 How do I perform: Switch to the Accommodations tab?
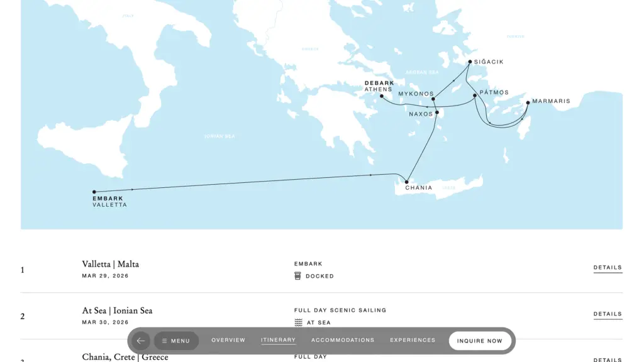tap(343, 340)
